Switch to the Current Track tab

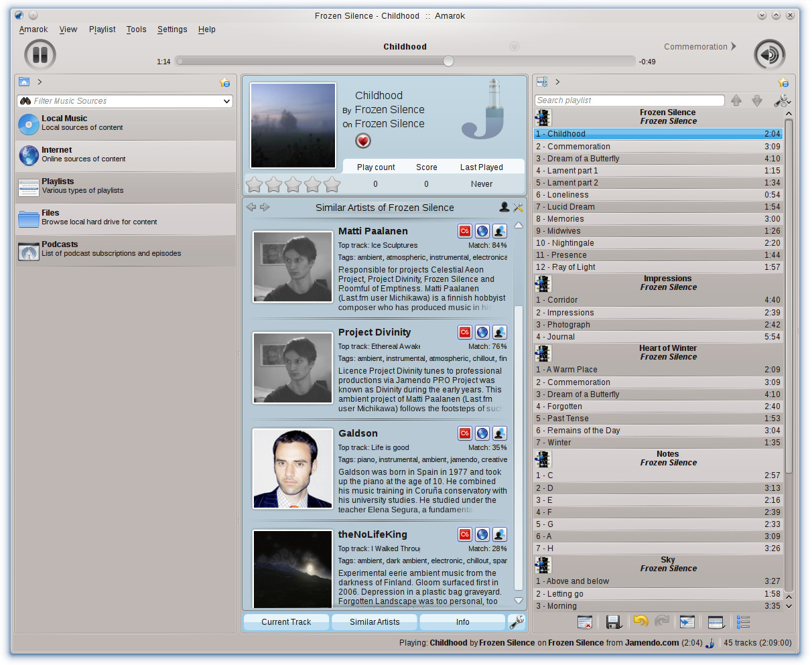(x=286, y=622)
